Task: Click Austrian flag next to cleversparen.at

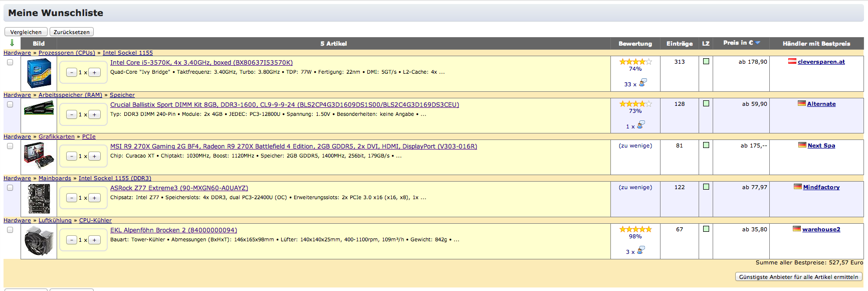Action: tap(792, 61)
